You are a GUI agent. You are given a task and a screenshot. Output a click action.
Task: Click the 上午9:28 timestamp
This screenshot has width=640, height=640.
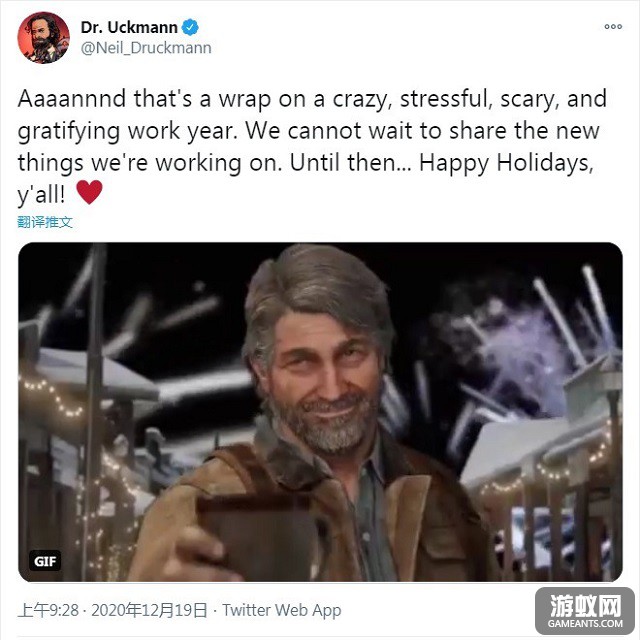coord(48,610)
